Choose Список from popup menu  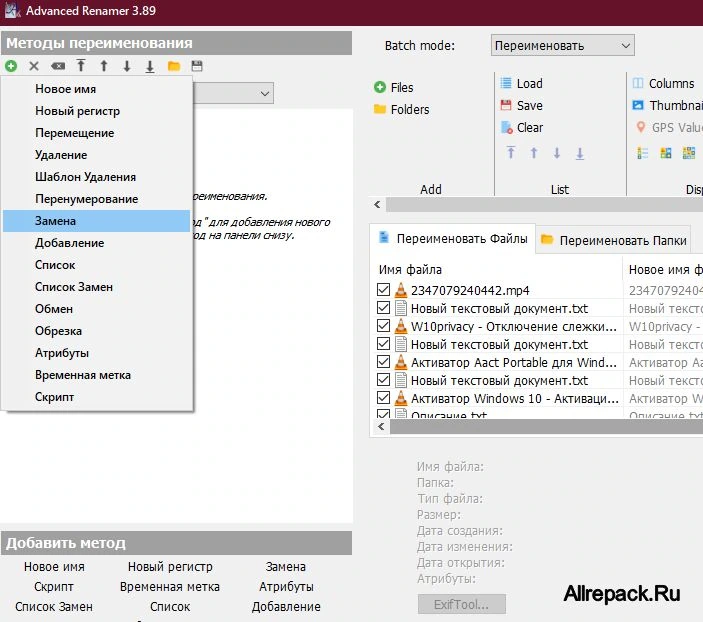[98, 265]
